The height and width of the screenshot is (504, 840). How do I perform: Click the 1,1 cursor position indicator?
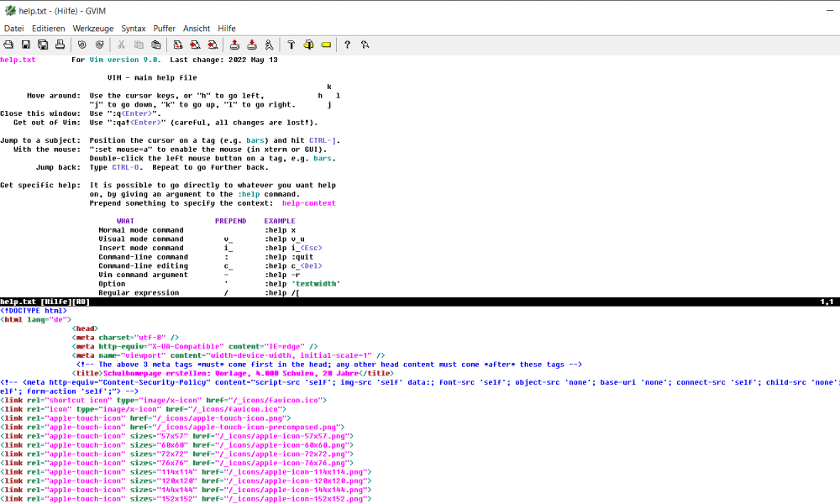tap(827, 302)
